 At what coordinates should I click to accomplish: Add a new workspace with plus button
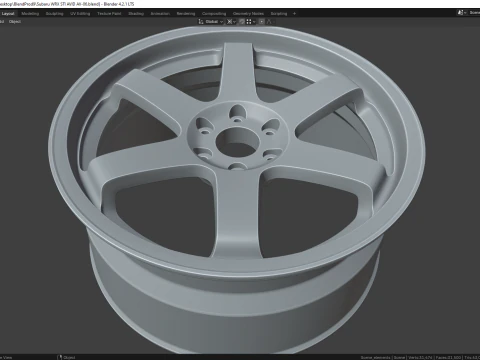click(294, 14)
